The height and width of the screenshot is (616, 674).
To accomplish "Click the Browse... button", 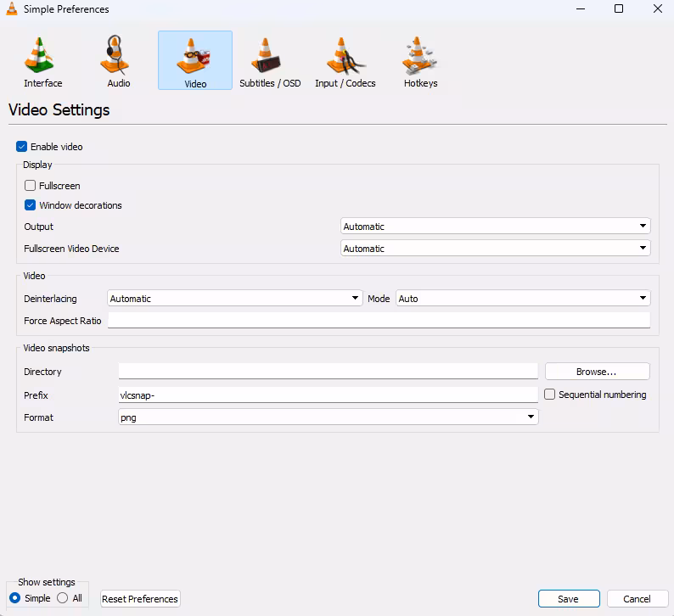I will point(597,372).
